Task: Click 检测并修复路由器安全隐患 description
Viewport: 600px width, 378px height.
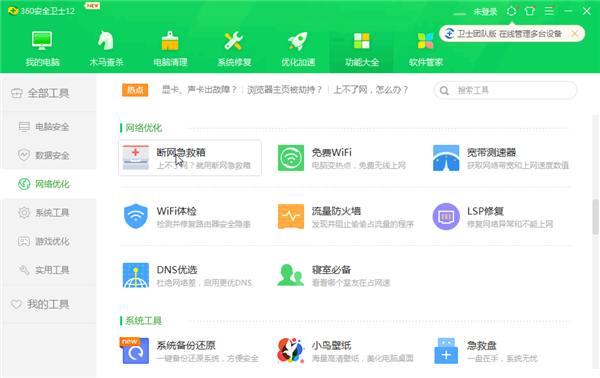Action: pyautogui.click(x=204, y=224)
